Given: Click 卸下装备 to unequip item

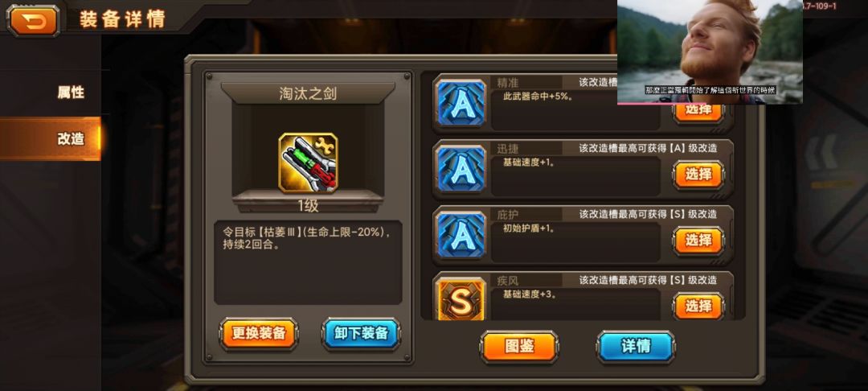Looking at the screenshot, I should 361,333.
